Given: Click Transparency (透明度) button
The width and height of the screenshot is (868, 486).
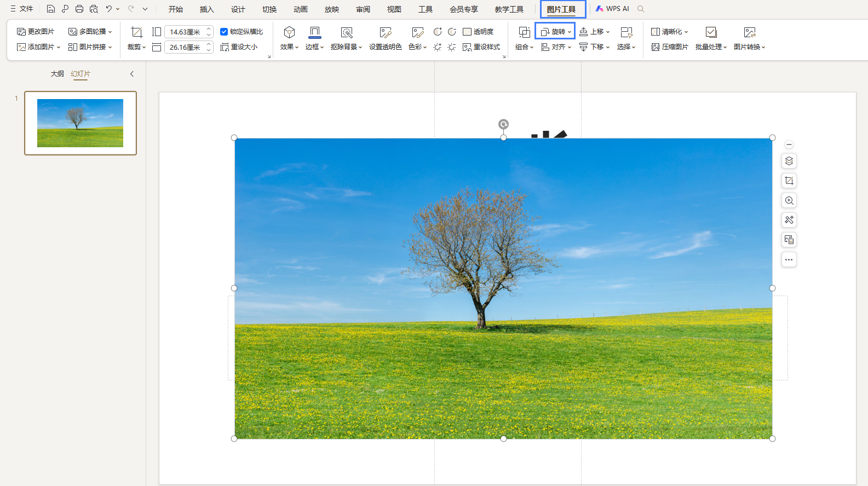Looking at the screenshot, I should [478, 32].
